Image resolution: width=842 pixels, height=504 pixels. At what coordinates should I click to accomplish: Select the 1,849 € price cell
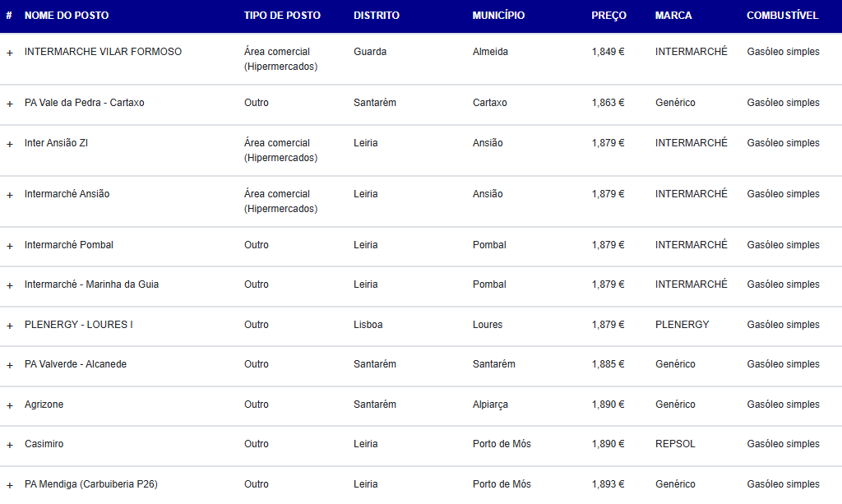point(608,52)
